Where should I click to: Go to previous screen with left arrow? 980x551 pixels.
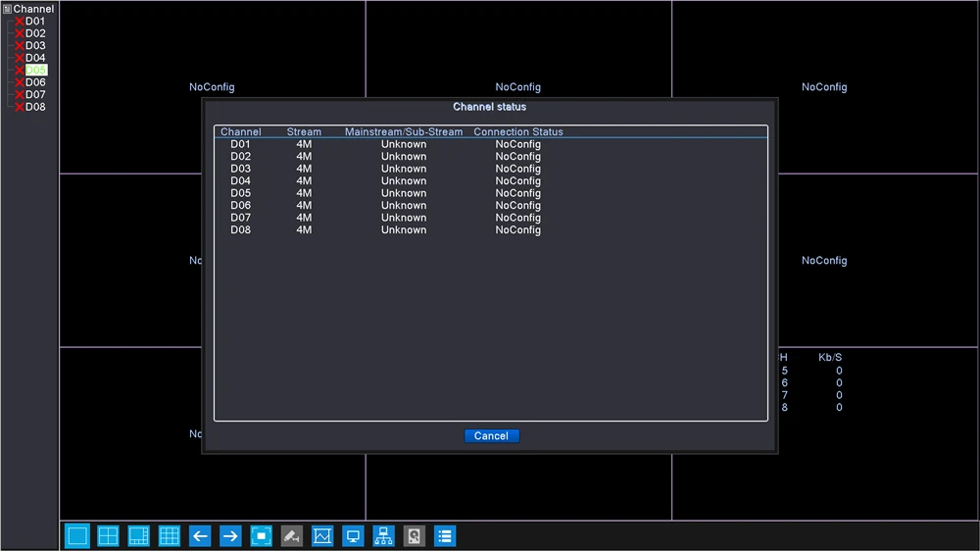point(200,536)
